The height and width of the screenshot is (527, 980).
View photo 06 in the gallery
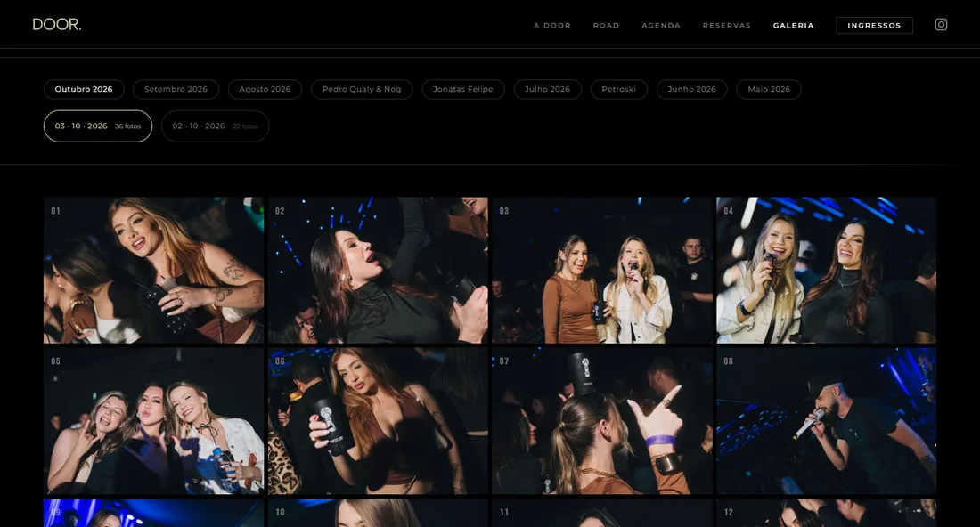click(378, 421)
